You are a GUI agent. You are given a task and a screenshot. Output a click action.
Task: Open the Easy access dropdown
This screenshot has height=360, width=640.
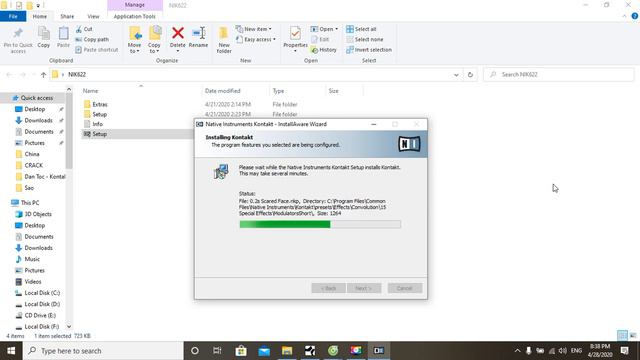coord(256,40)
